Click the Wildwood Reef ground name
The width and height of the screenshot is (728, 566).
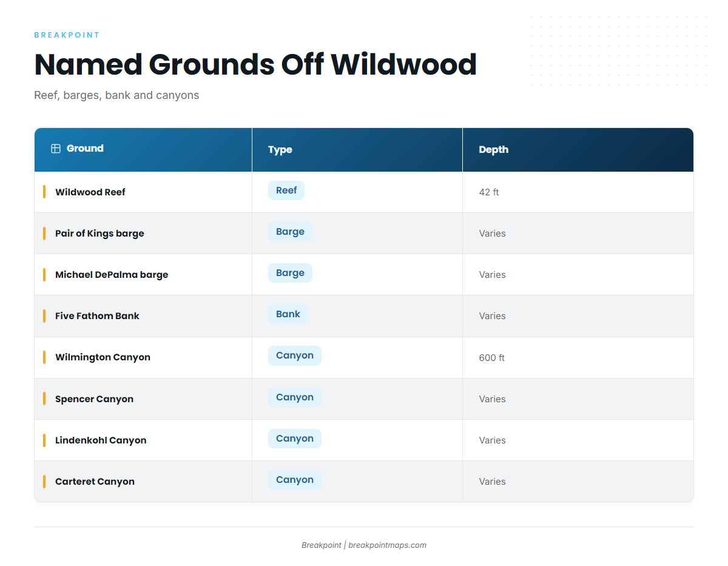tap(90, 192)
